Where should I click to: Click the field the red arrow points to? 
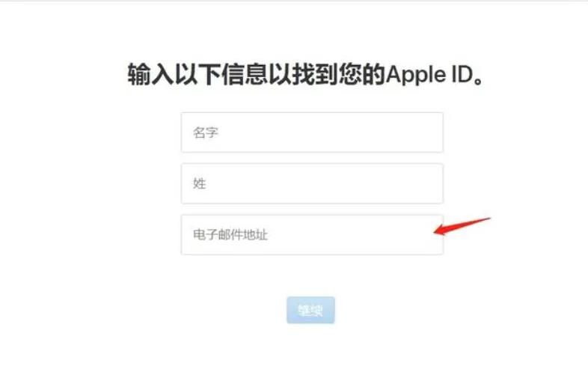312,234
